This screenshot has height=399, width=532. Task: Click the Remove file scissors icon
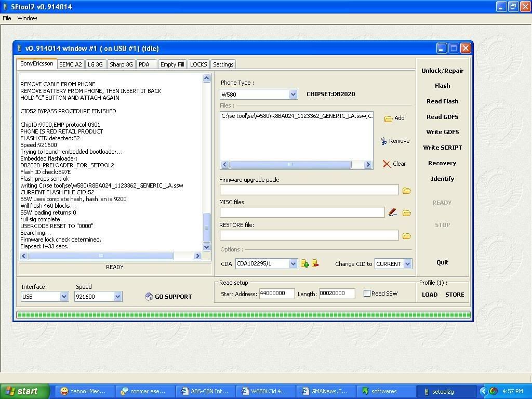pyautogui.click(x=383, y=141)
